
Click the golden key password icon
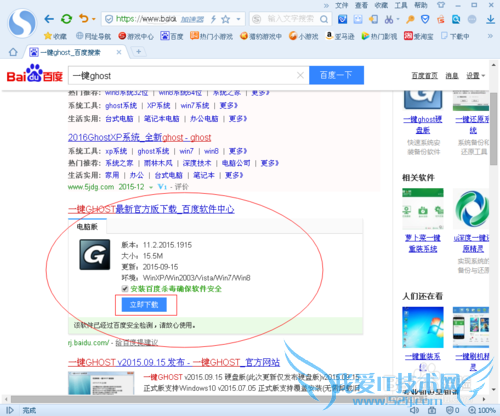pos(410,19)
